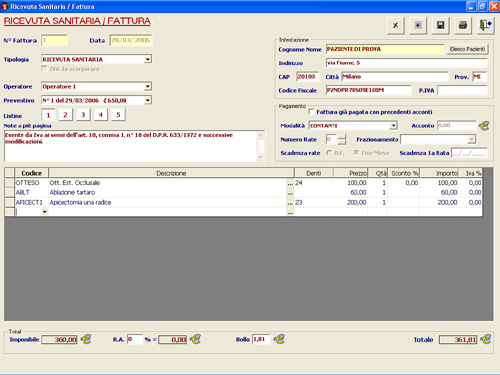Select row selector of OTTESO row

[10, 183]
